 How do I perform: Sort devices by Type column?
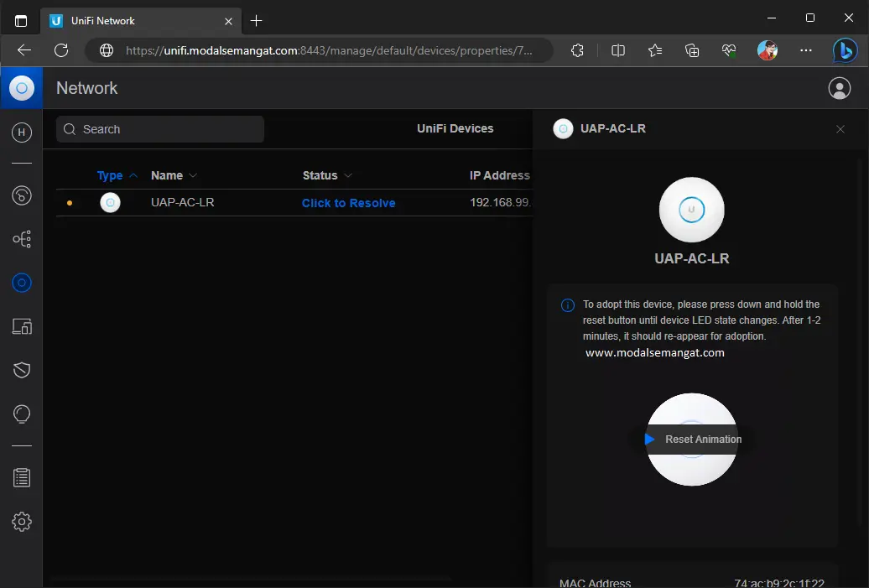point(117,175)
